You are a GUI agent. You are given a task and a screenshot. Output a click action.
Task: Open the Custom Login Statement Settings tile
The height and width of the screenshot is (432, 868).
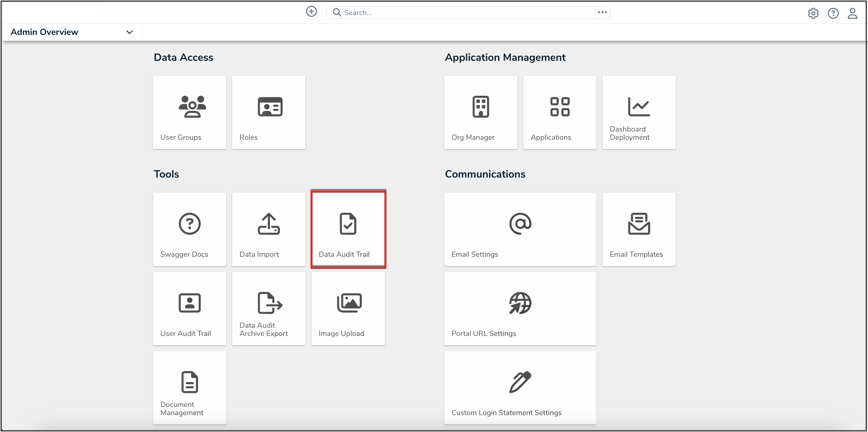(520, 387)
